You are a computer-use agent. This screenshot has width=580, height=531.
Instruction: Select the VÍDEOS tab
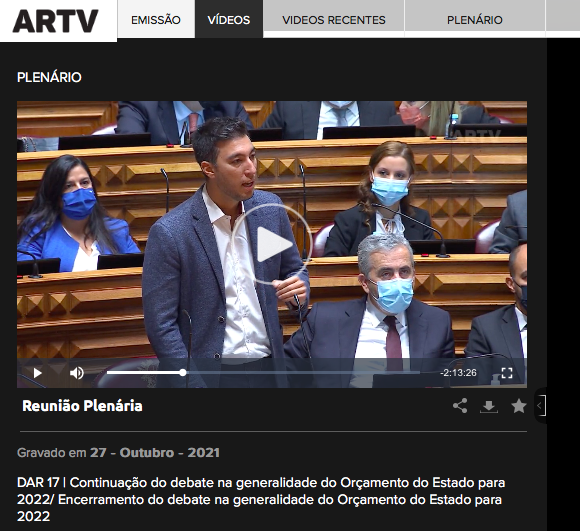[x=229, y=19]
